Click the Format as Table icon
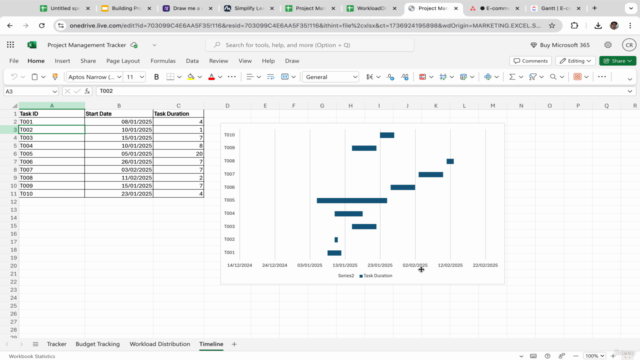Image resolution: width=640 pixels, height=360 pixels. click(463, 77)
